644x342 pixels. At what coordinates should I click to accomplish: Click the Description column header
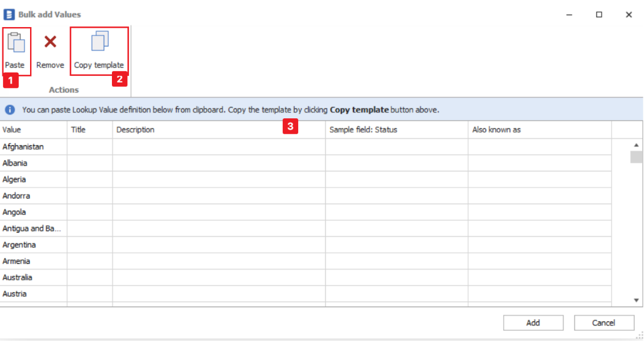point(218,130)
